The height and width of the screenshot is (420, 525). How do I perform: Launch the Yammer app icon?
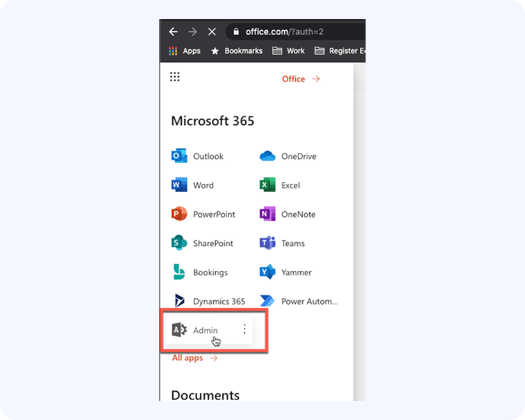267,272
